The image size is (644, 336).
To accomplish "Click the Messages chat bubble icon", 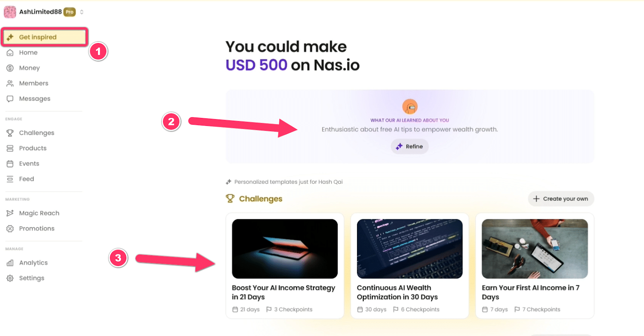I will tap(10, 99).
